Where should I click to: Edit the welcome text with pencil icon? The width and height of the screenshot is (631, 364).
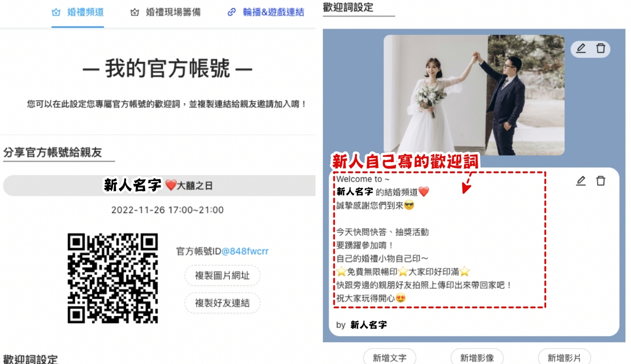click(x=581, y=181)
